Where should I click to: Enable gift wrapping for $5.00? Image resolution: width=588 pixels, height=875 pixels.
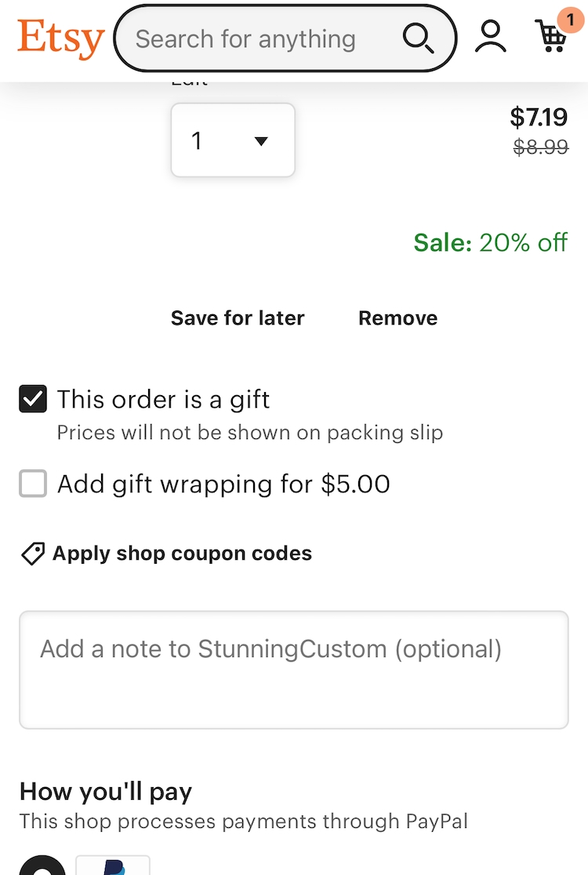click(x=32, y=484)
